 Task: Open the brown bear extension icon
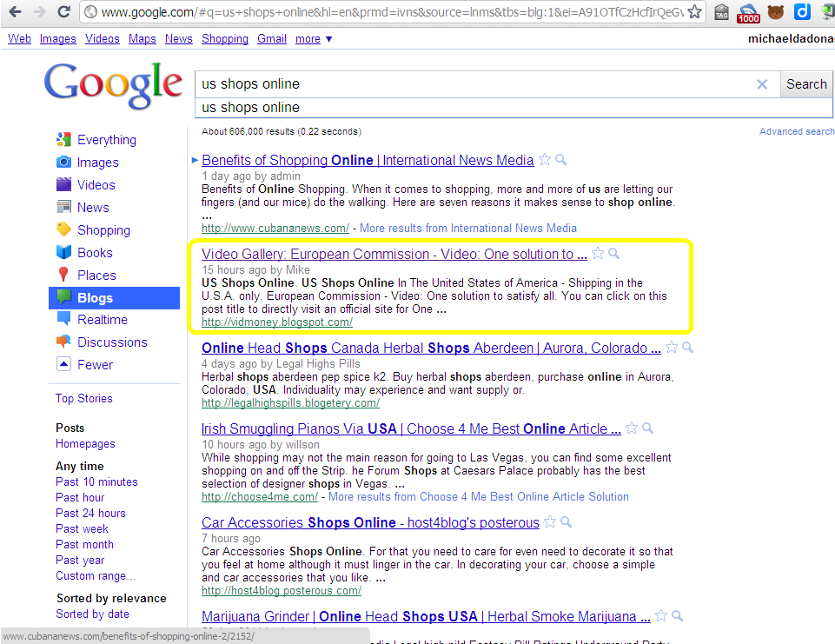[x=776, y=11]
